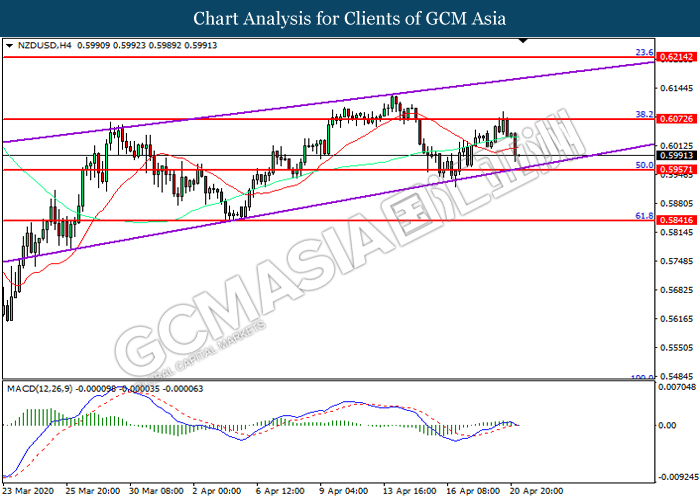This screenshot has height=500, width=700.
Task: Click the 0.007048 MACD scale value
Action: pos(677,387)
